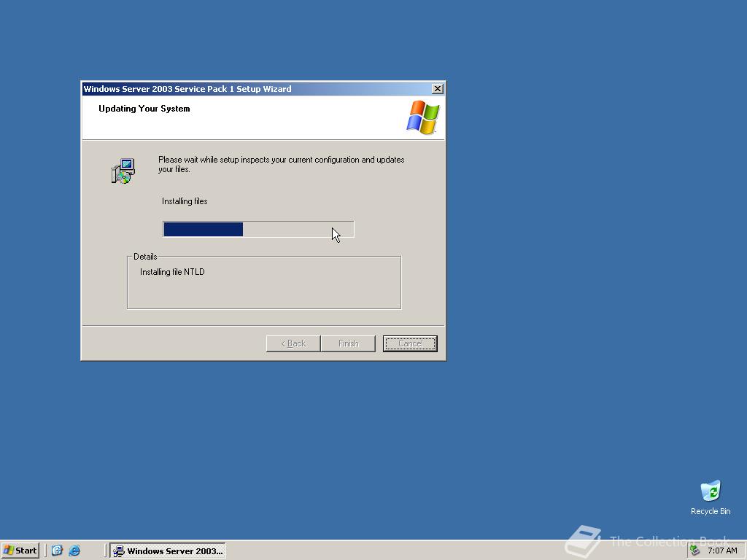
Task: Launch Internet Explorer from quick launch
Action: tap(74, 551)
